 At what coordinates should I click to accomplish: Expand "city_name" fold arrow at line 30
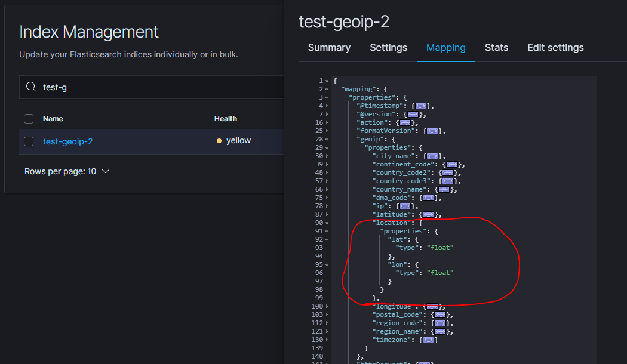(x=327, y=156)
